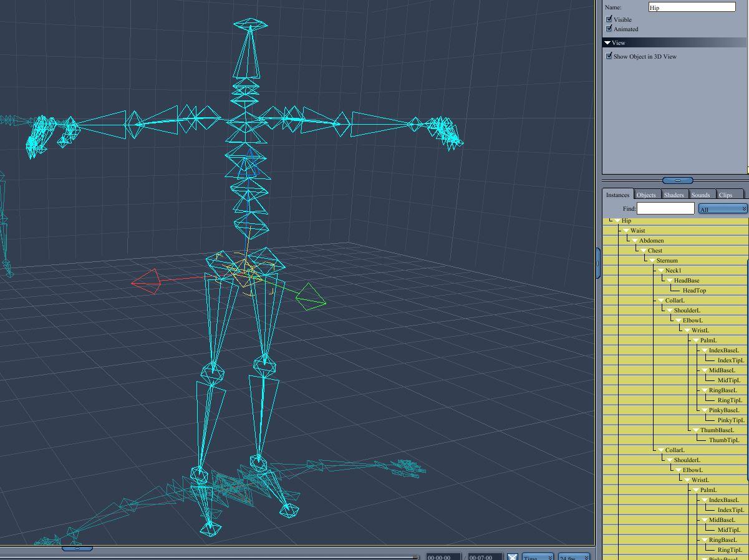Select the Abdomen label in the tree
Image resolution: width=749 pixels, height=560 pixels.
pyautogui.click(x=651, y=241)
